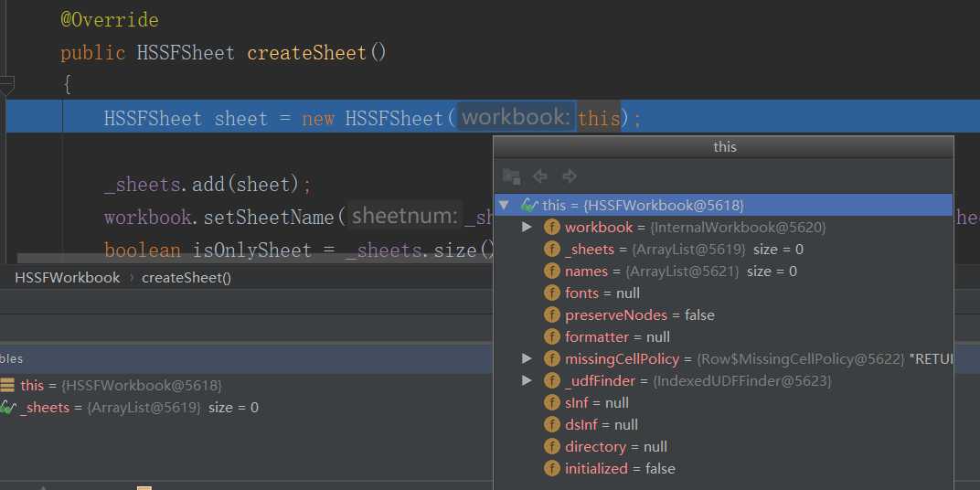This screenshot has width=980, height=490.
Task: Expand the missingCellPolicy field node
Action: [x=527, y=358]
